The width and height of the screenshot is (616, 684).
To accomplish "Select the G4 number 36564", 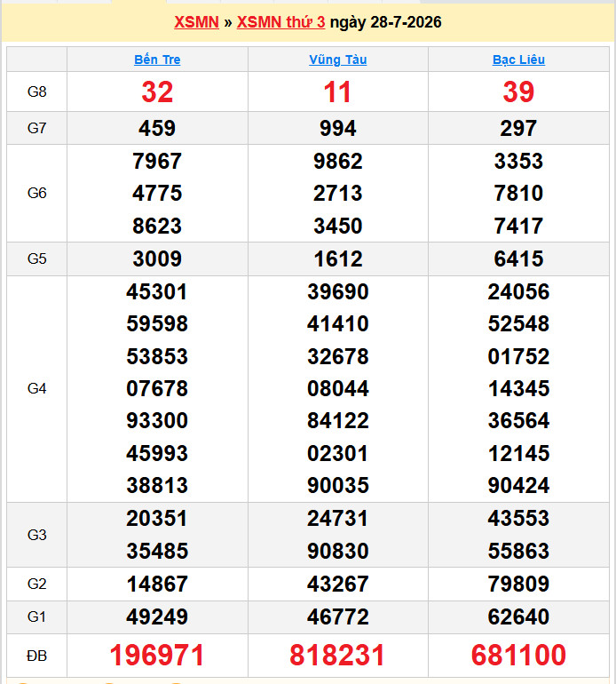I will point(518,420).
